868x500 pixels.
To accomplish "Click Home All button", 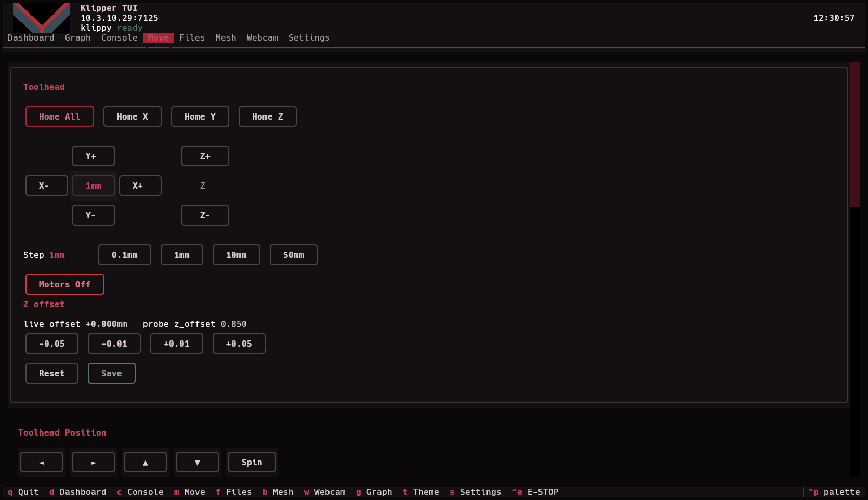I will click(x=60, y=116).
